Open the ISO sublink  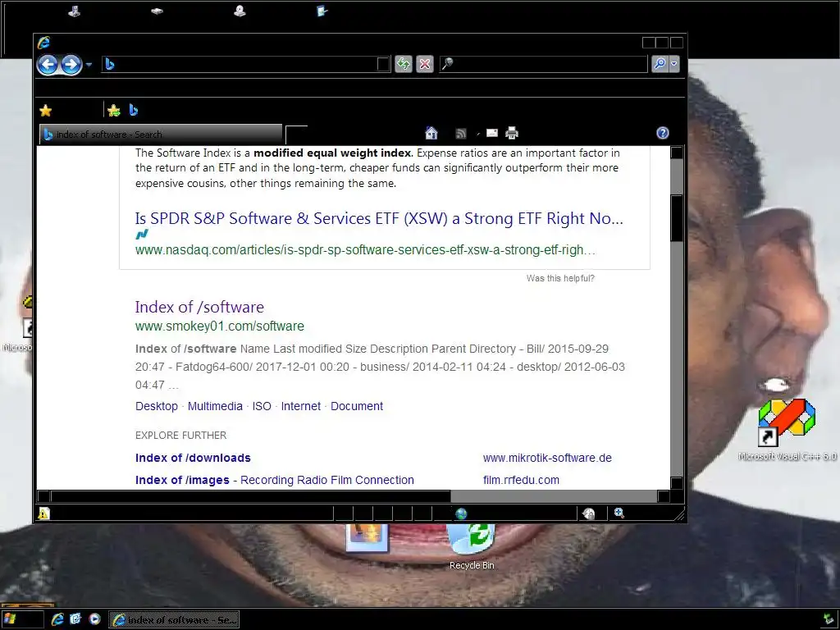(262, 406)
